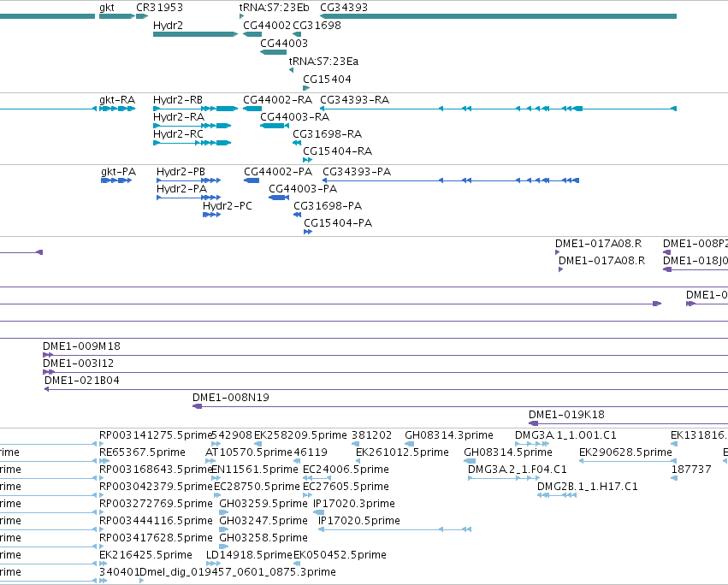Click RP003272769.5prime EST label
Viewport: 728px width, 585px height.
pyautogui.click(x=156, y=505)
